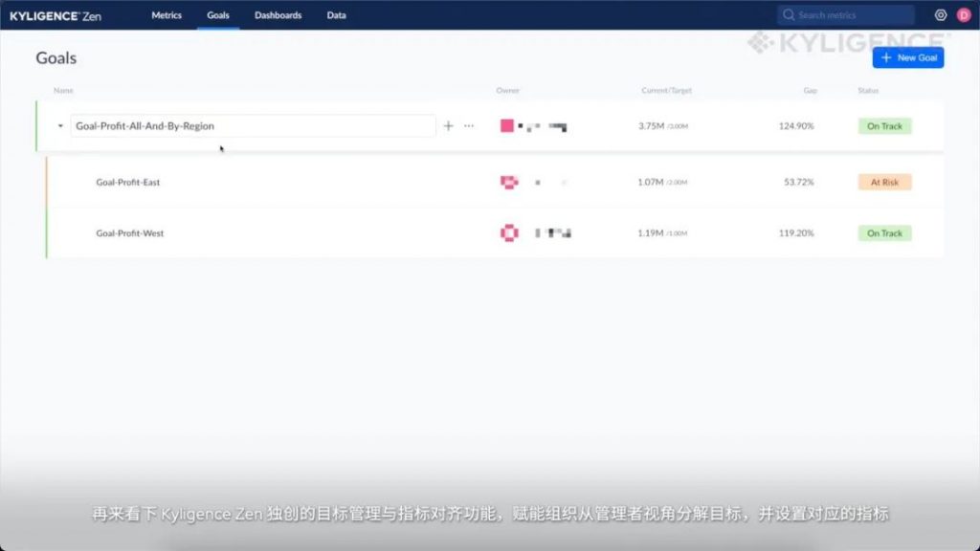
Task: Open the user avatar menu
Action: coord(963,15)
